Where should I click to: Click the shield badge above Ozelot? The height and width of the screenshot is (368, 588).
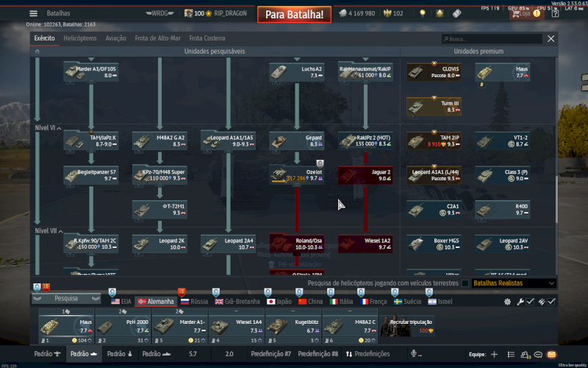320,163
